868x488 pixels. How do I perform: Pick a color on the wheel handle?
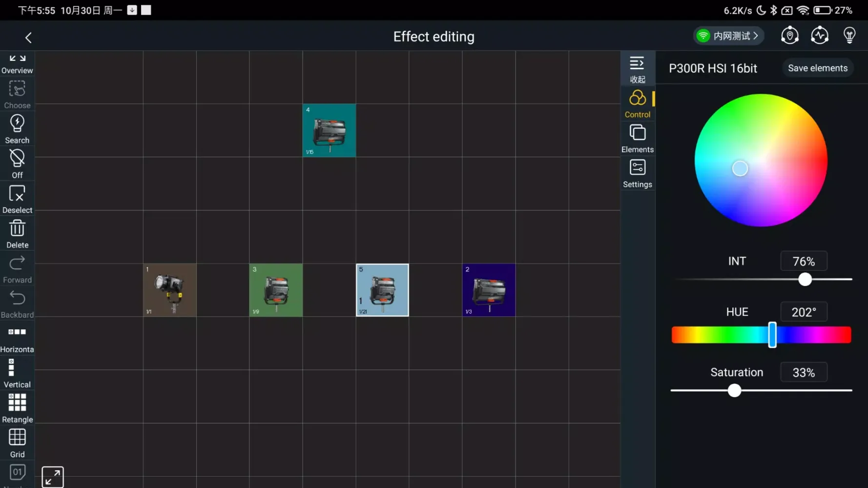tap(740, 168)
